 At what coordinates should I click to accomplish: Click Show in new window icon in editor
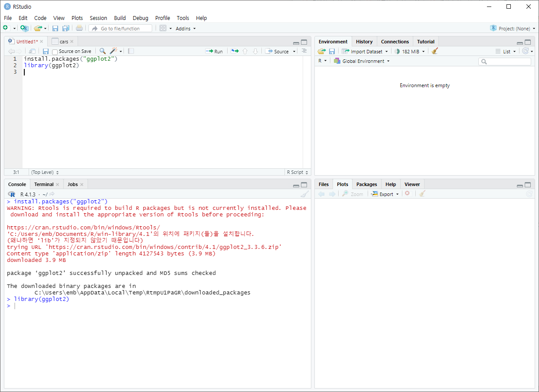(32, 51)
